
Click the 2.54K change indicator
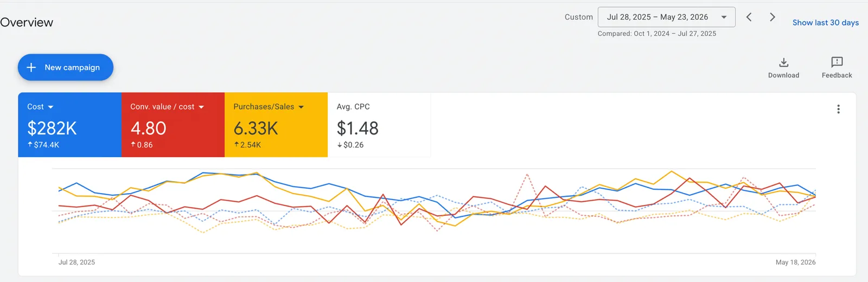(x=247, y=145)
